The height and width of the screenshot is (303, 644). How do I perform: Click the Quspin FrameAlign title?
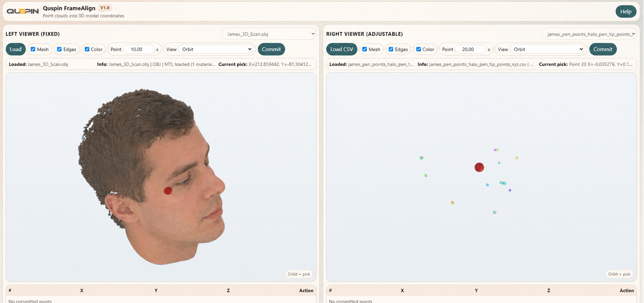(x=69, y=8)
